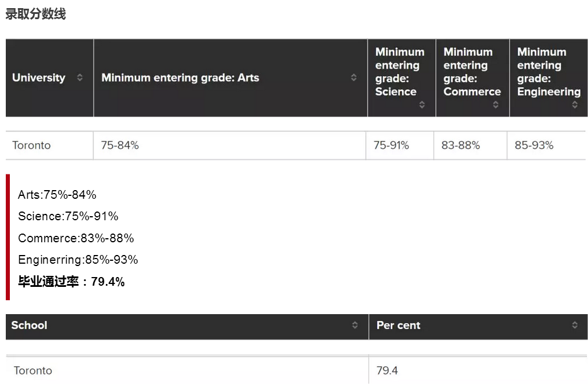Viewport: 588px width, 386px height.
Task: Click the bold 毕业通过率：79.4% line
Action: pos(71,282)
